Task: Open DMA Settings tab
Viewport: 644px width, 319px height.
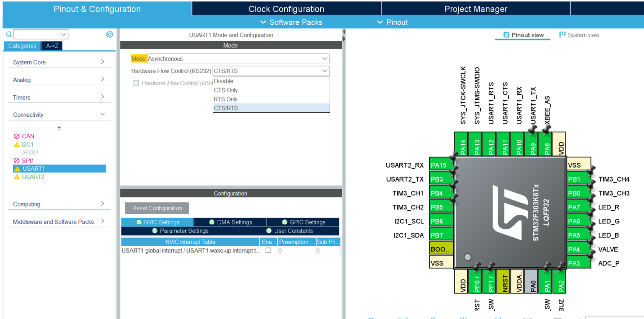Action: click(x=230, y=222)
